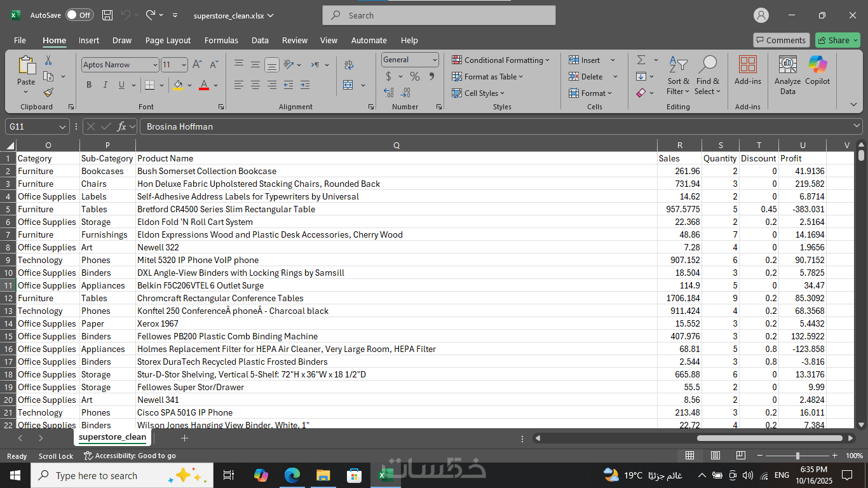Apply Percent Style format
868x488 pixels.
coord(415,76)
